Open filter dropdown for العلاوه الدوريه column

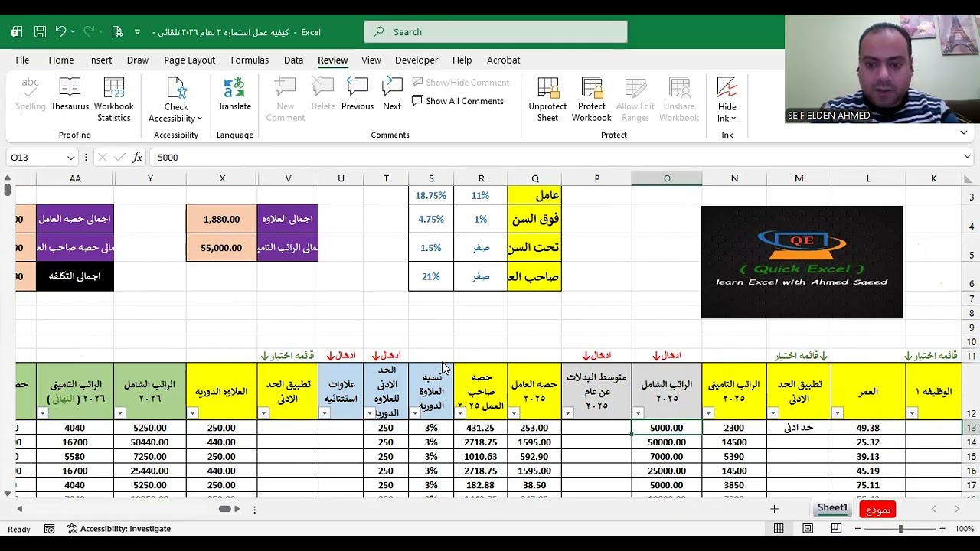click(193, 413)
